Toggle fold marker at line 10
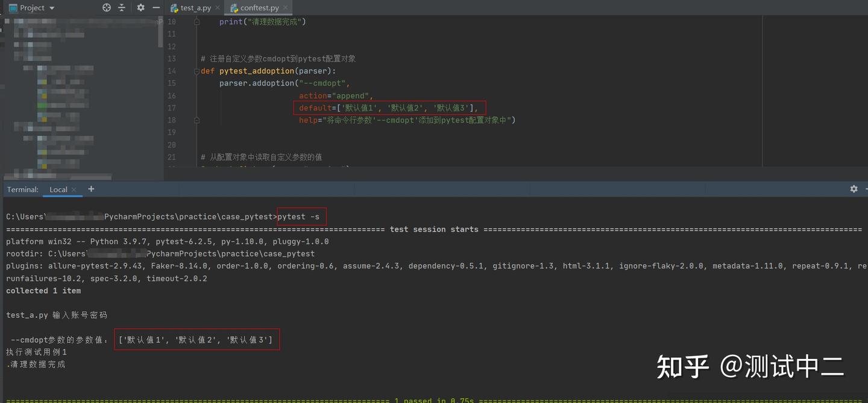 tap(197, 22)
